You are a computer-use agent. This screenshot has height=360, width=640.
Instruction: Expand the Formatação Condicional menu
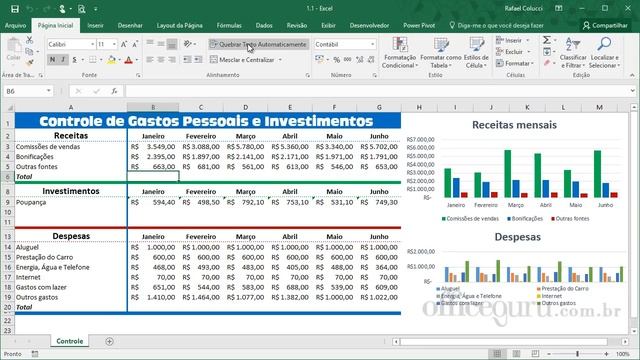click(399, 53)
